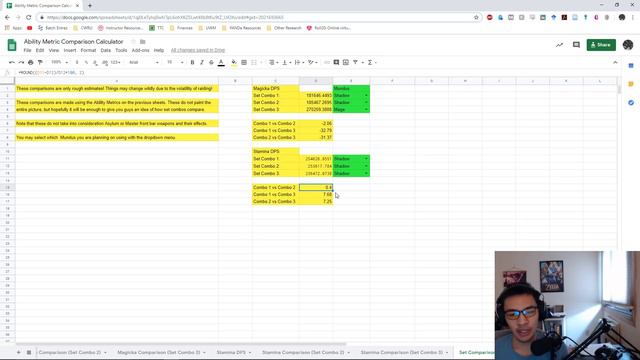Open the View menu
Viewport: 640px width, 360px height.
pyautogui.click(x=54, y=50)
